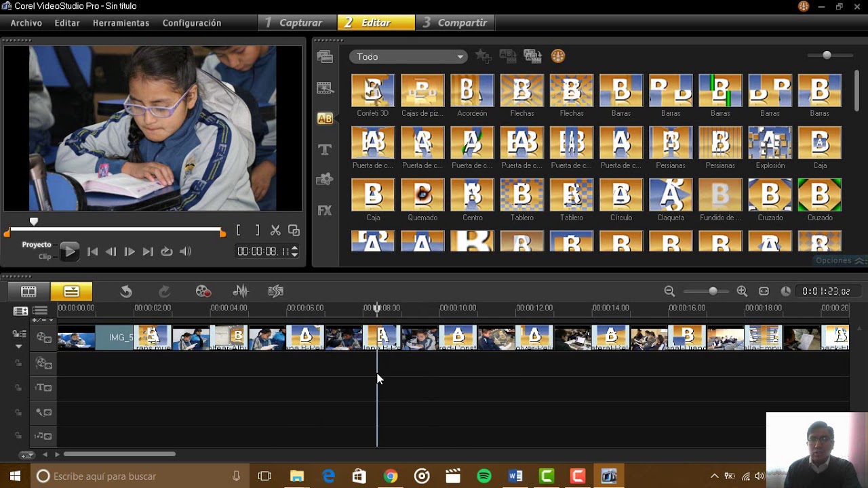The height and width of the screenshot is (488, 868).
Task: Toggle the title track lock
Action: point(18,388)
